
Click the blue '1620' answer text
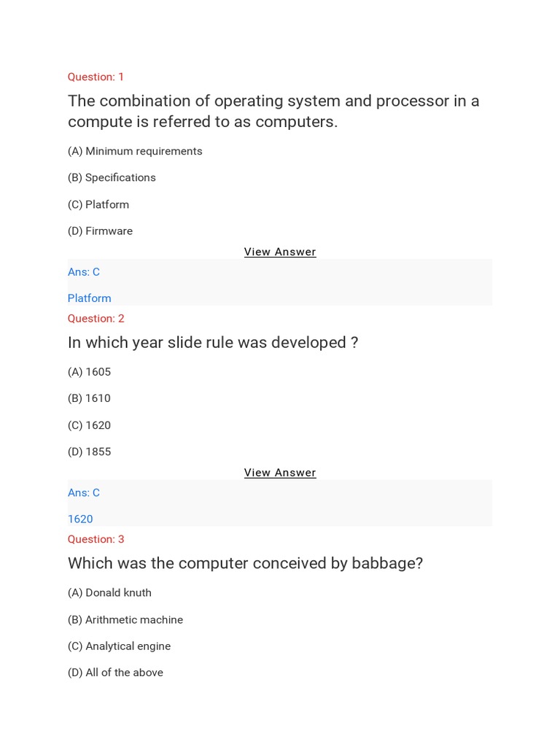click(80, 519)
